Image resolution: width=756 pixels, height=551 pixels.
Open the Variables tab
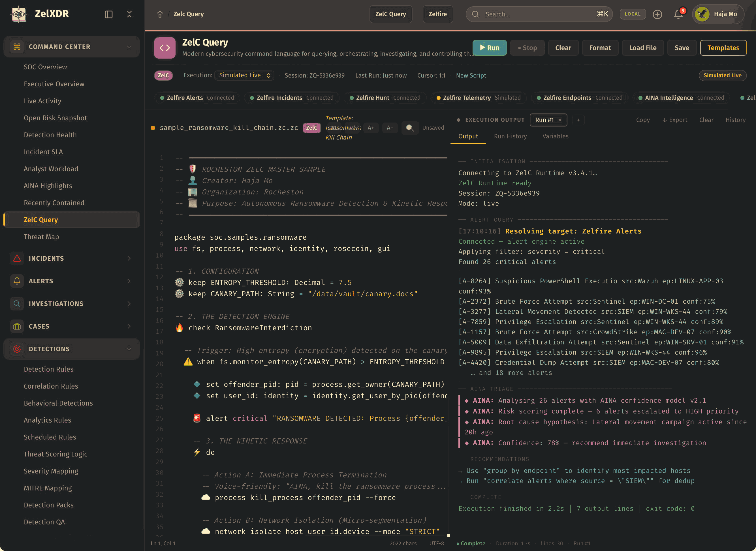pos(555,136)
